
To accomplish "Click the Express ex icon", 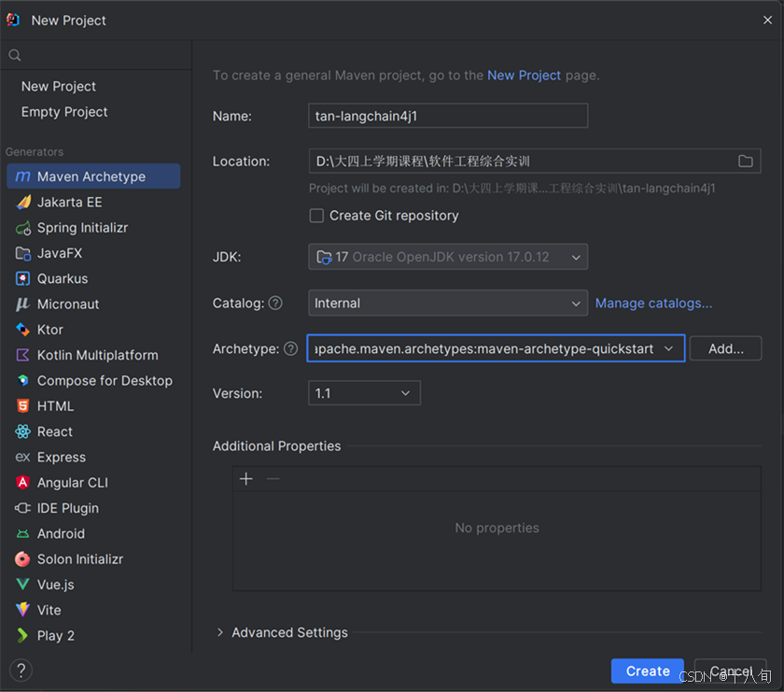I will [23, 458].
